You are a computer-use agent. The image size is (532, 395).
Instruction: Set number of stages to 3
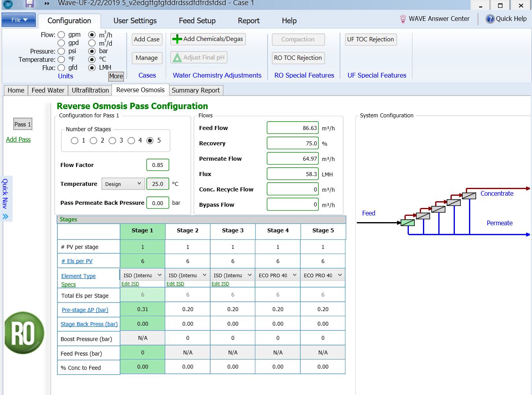click(x=112, y=141)
